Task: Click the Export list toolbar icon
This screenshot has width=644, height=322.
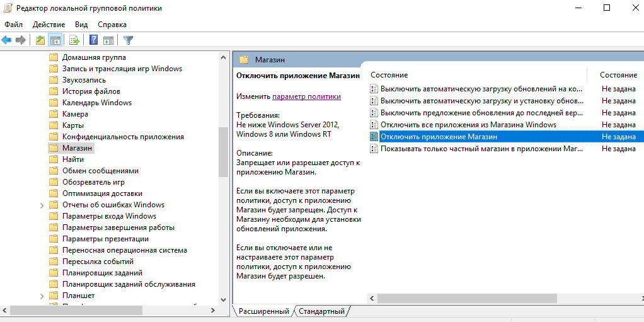Action: click(x=74, y=40)
